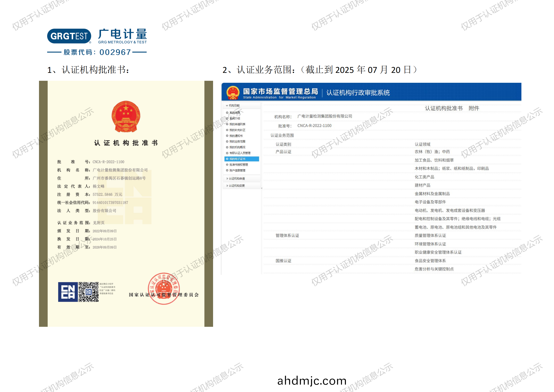
Task: Click the arrow icon beside 账户信息管理
Action: [x=227, y=170]
